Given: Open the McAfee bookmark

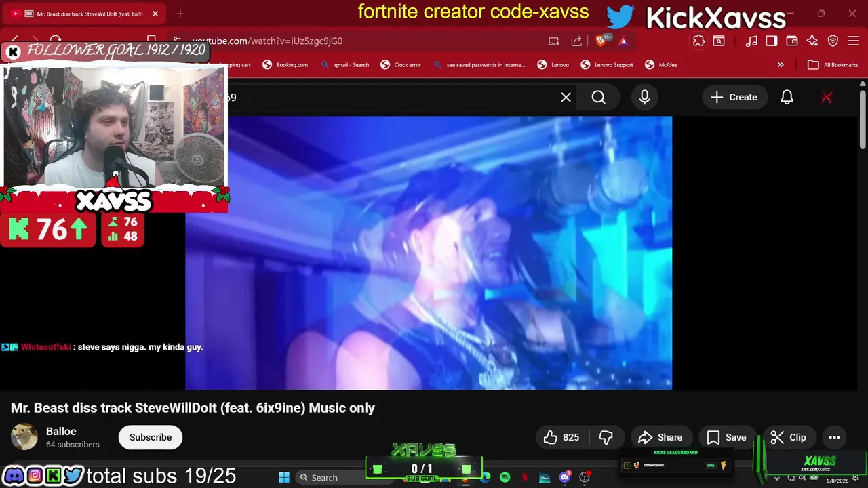Looking at the screenshot, I should [x=661, y=65].
